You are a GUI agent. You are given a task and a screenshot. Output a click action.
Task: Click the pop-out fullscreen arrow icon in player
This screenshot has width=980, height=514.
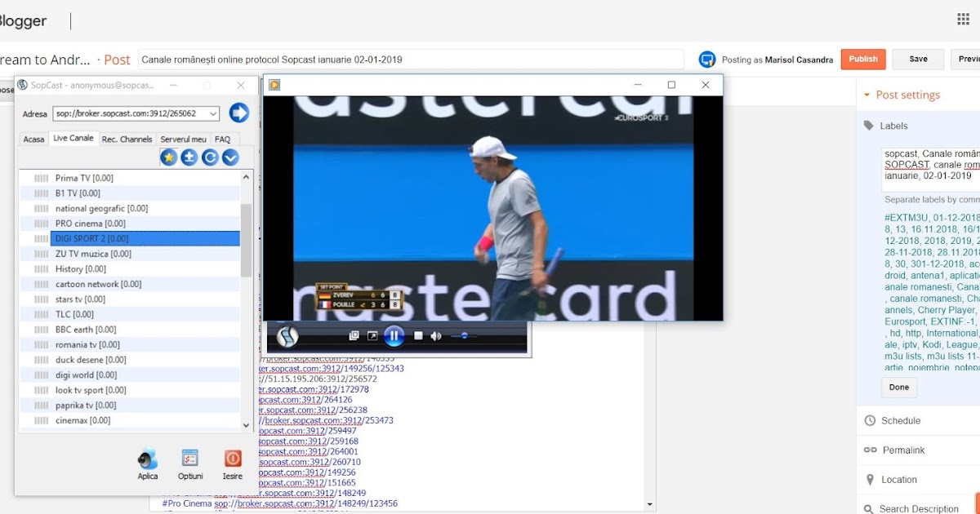(x=372, y=335)
